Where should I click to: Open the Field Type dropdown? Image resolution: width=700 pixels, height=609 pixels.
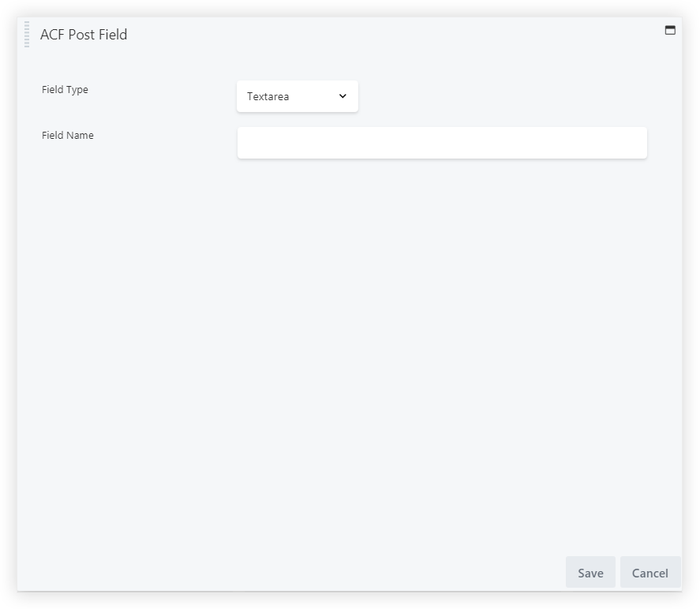(297, 96)
